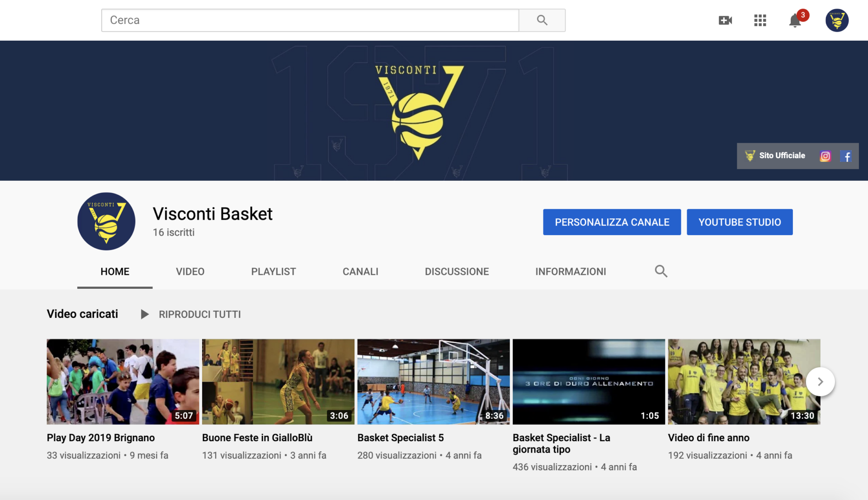The width and height of the screenshot is (868, 500).
Task: Click the Video di fine anno title
Action: pyautogui.click(x=709, y=438)
